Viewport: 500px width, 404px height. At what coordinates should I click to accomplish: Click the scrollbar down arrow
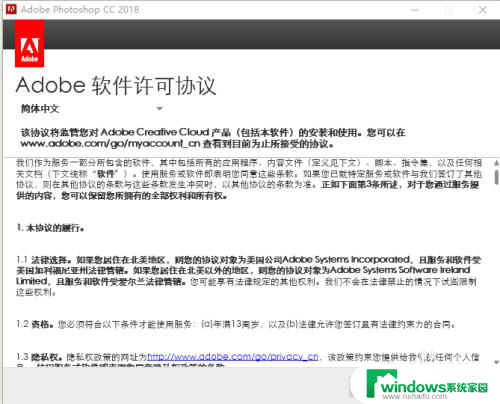(496, 362)
